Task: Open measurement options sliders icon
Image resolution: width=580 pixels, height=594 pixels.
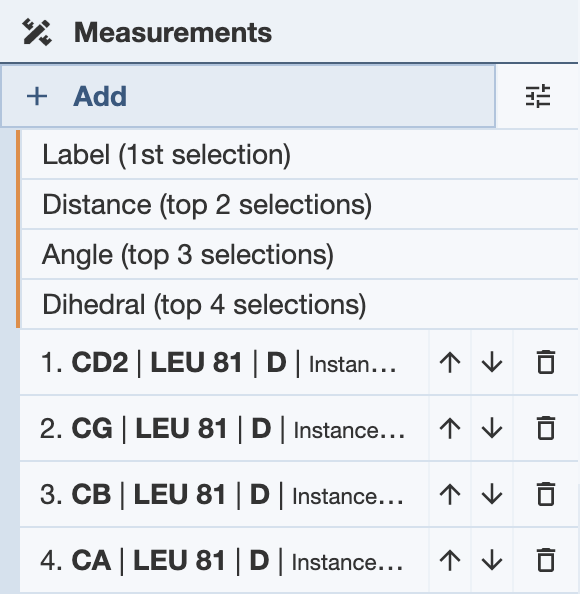Action: [538, 96]
